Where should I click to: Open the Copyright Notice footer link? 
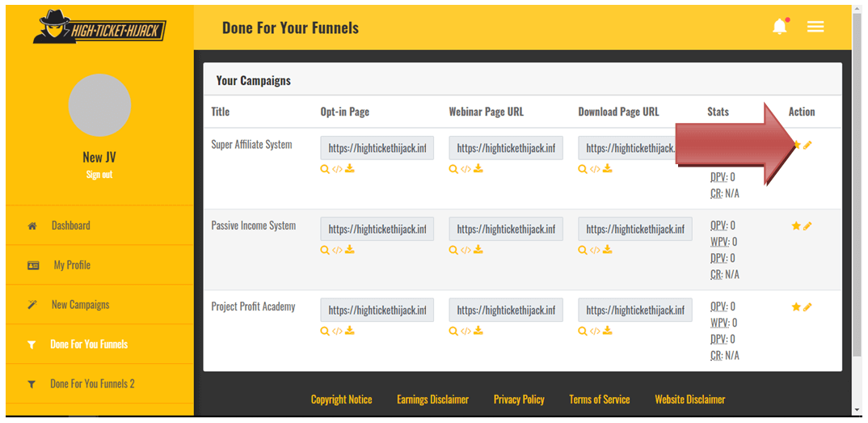click(342, 400)
